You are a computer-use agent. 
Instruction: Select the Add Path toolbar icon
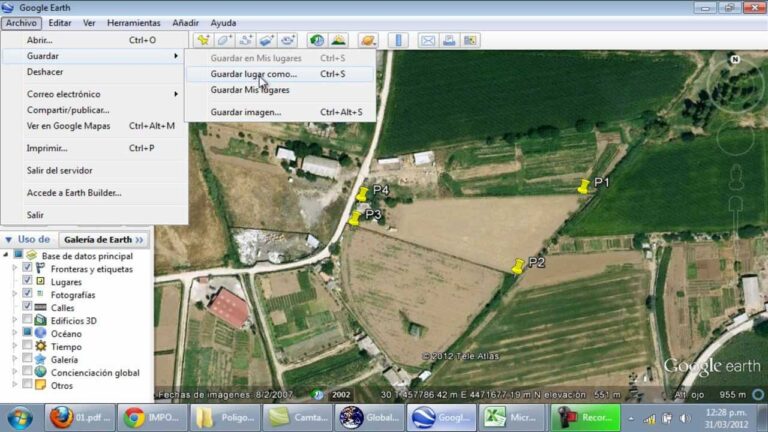[246, 40]
